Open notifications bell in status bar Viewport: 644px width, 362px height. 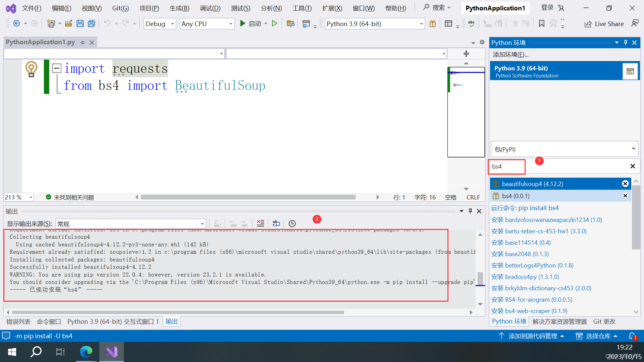632,336
